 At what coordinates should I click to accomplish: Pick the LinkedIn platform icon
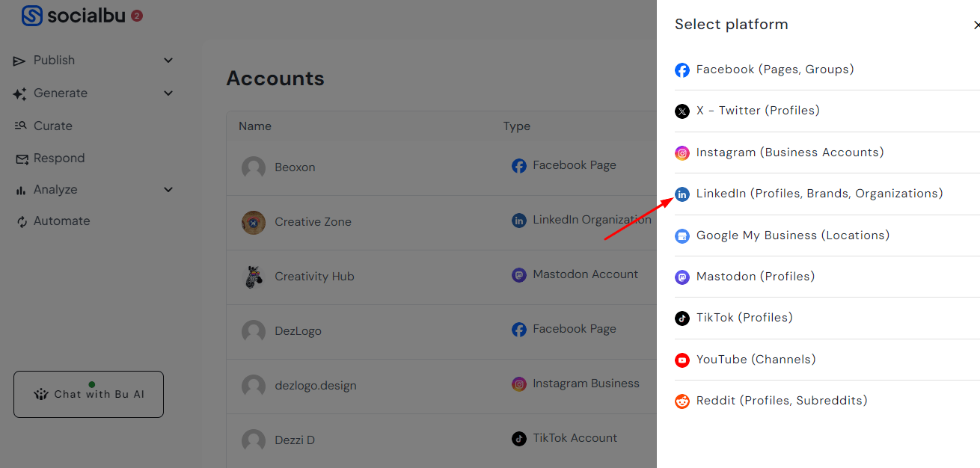(x=682, y=194)
